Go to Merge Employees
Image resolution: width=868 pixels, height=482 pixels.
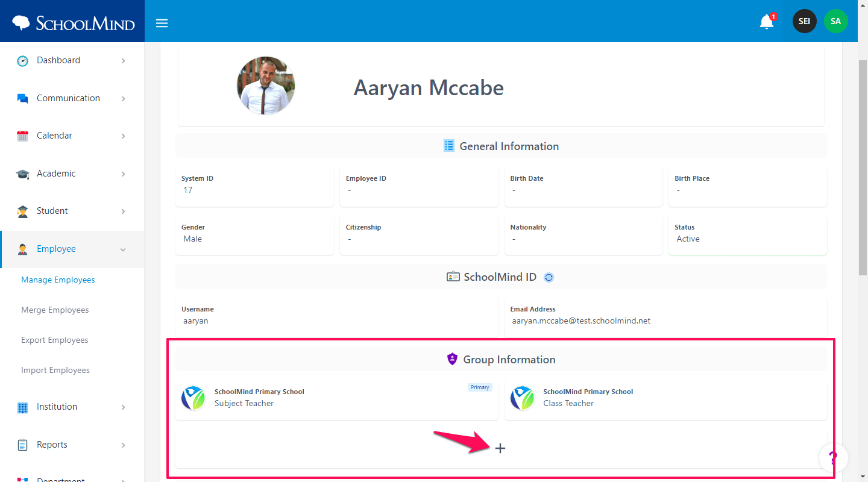(55, 310)
